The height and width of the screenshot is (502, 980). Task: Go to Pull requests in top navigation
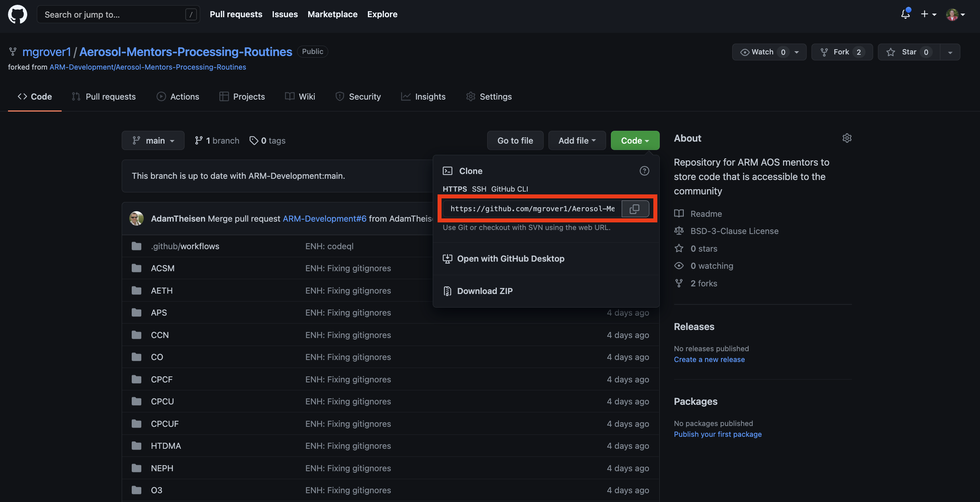(236, 14)
